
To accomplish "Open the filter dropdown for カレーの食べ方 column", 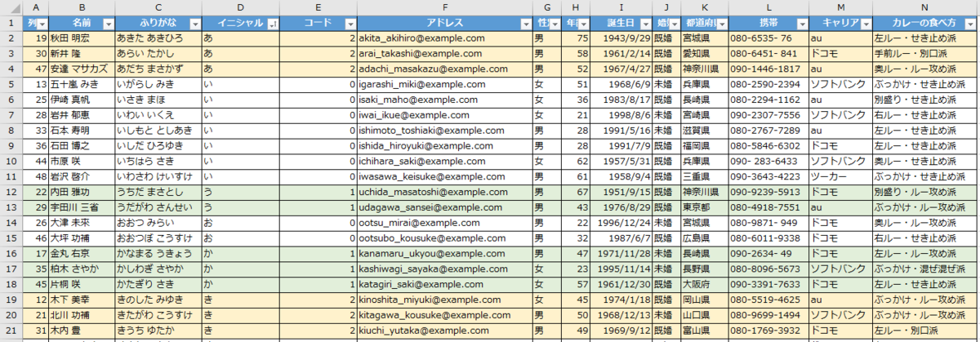I will pos(972,24).
